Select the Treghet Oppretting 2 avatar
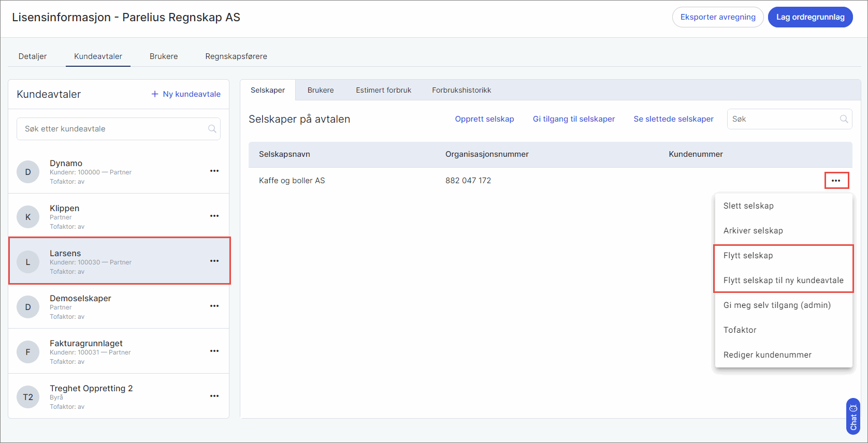Screen dimensions: 868x443 (28, 397)
